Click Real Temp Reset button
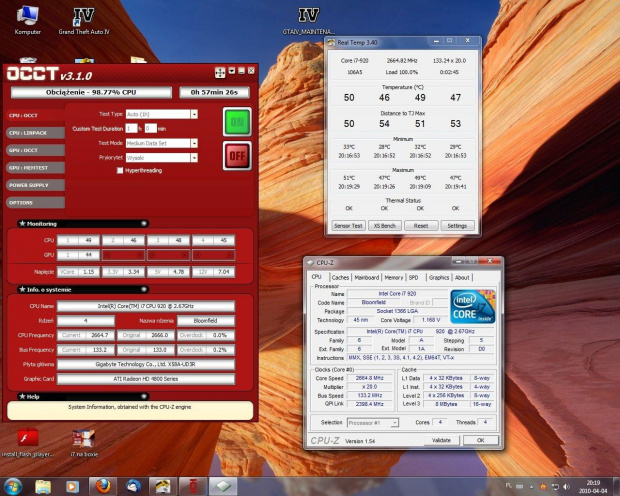This screenshot has height=496, width=620. click(421, 226)
